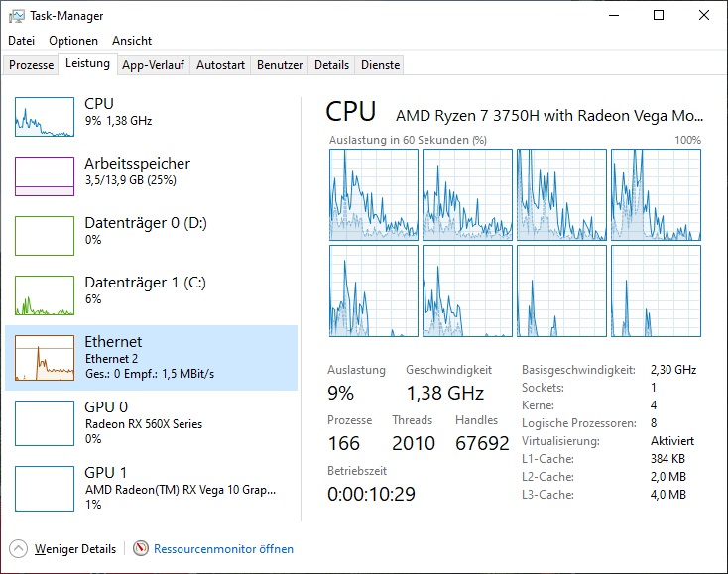The width and height of the screenshot is (728, 574).
Task: Switch to the App-Verlauf tab
Action: point(153,65)
